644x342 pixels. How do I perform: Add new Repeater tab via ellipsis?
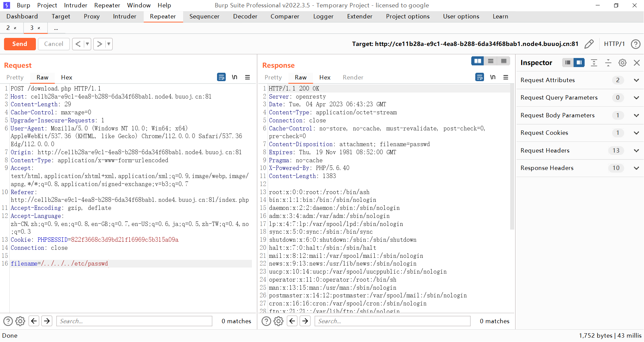[x=56, y=28]
